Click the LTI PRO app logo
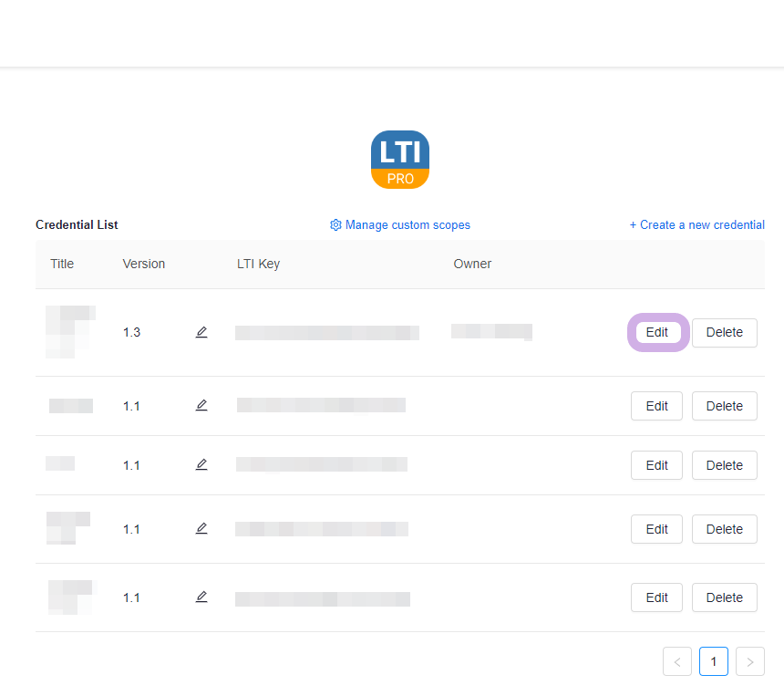Viewport: 784px width, 696px height. click(400, 160)
